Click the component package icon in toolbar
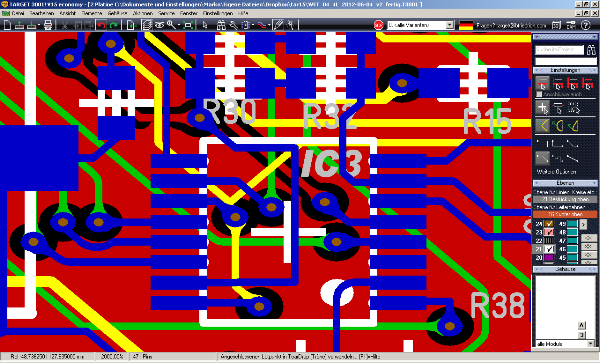The width and height of the screenshot is (600, 363). [x=245, y=25]
